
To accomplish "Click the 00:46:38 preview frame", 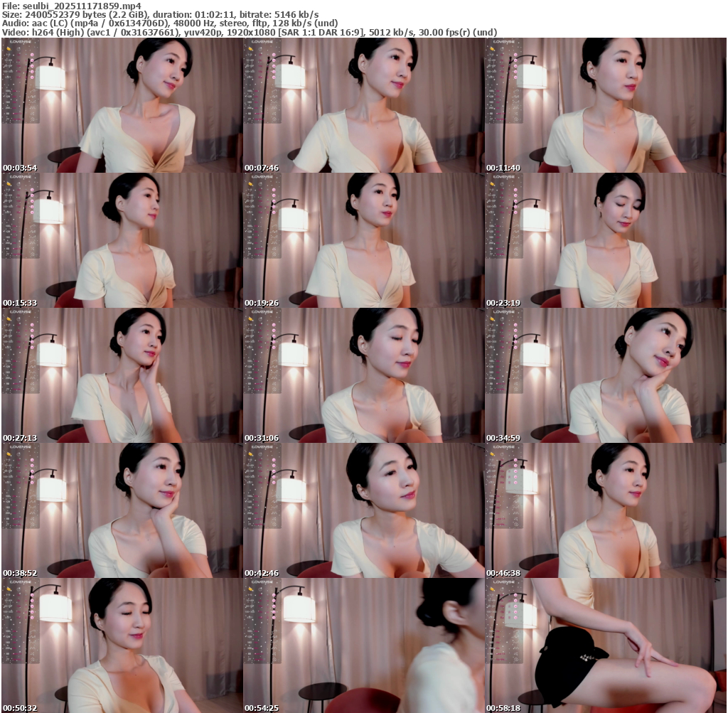I will click(x=605, y=510).
